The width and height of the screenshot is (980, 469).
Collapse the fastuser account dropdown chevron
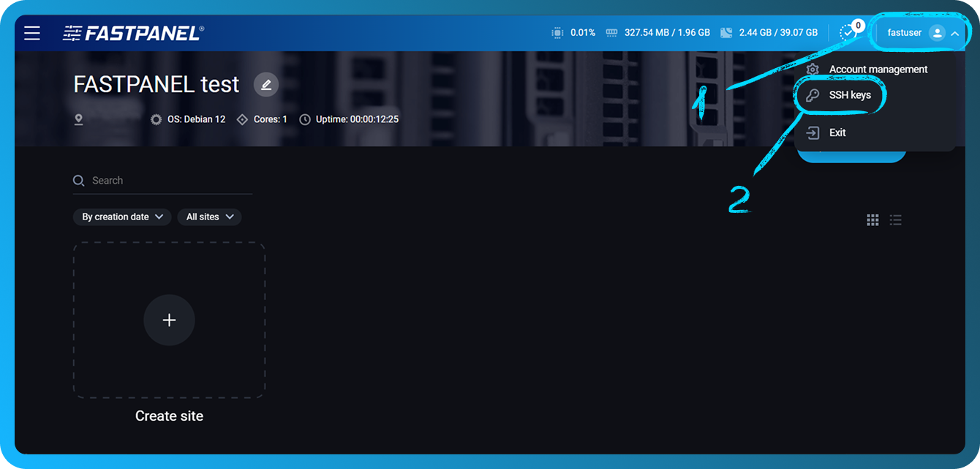955,32
